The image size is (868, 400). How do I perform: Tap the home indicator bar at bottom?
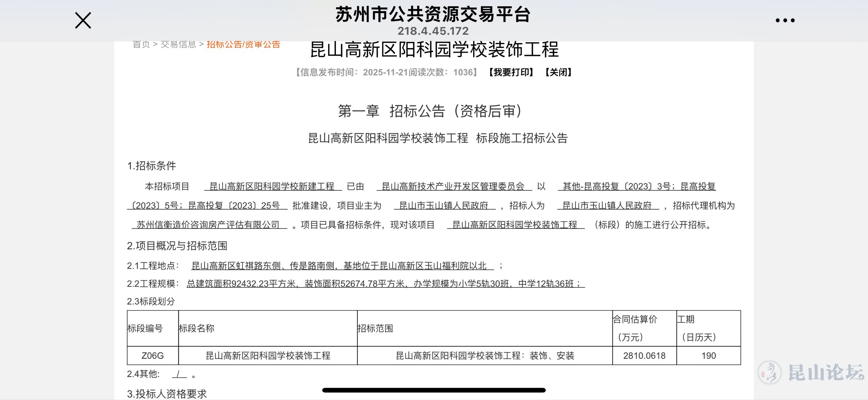[434, 390]
